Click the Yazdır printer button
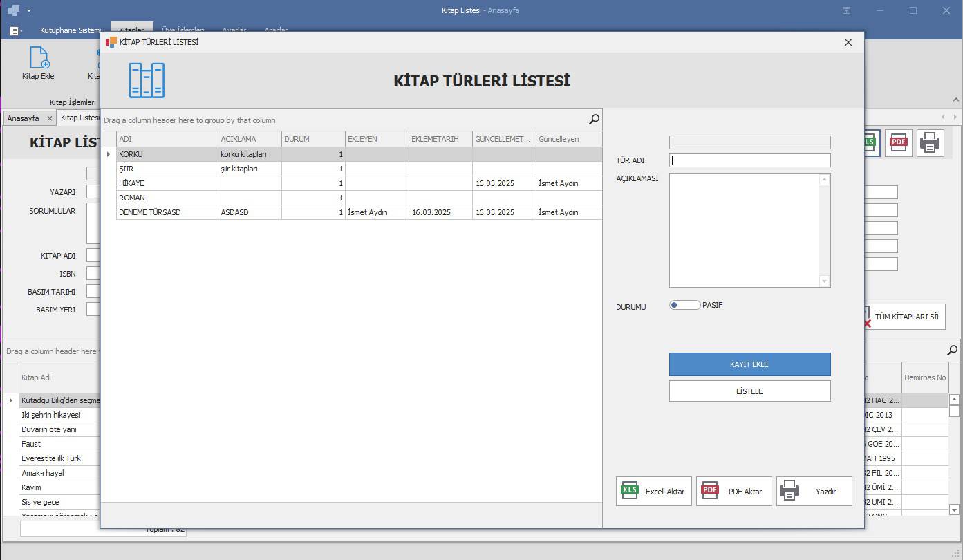This screenshot has width=963, height=560. 814,492
